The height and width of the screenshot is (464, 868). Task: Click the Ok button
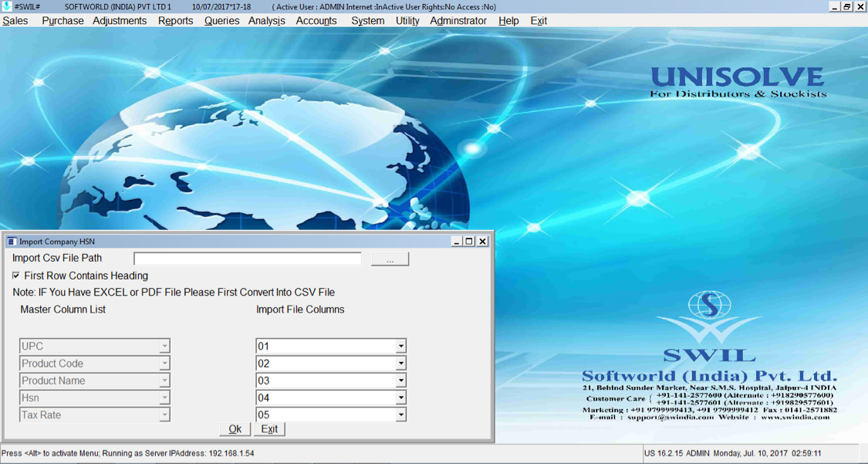235,429
